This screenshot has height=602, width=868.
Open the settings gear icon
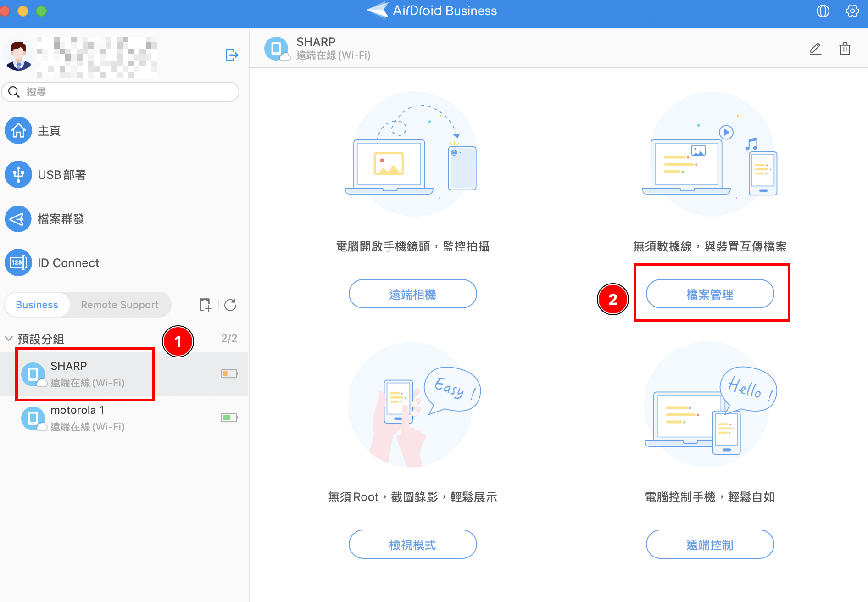852,11
